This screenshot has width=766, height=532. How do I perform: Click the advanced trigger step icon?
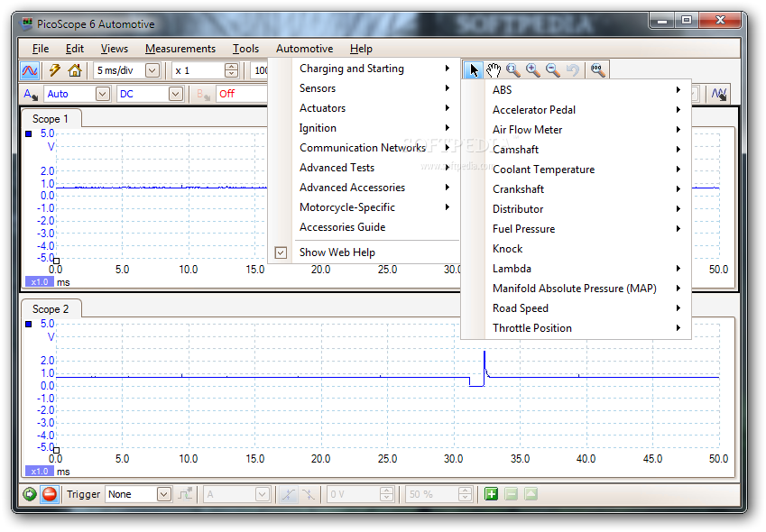pyautogui.click(x=185, y=494)
